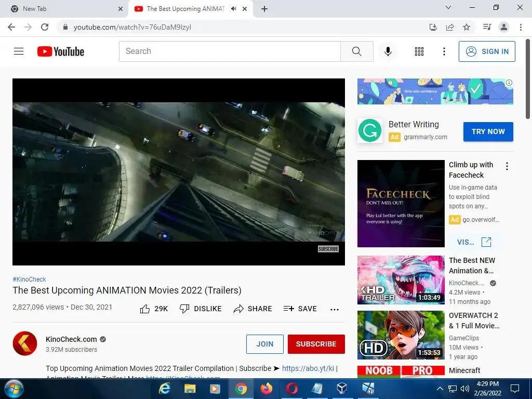The height and width of the screenshot is (399, 532).
Task: Click the install app icon in address bar
Action: 433,27
